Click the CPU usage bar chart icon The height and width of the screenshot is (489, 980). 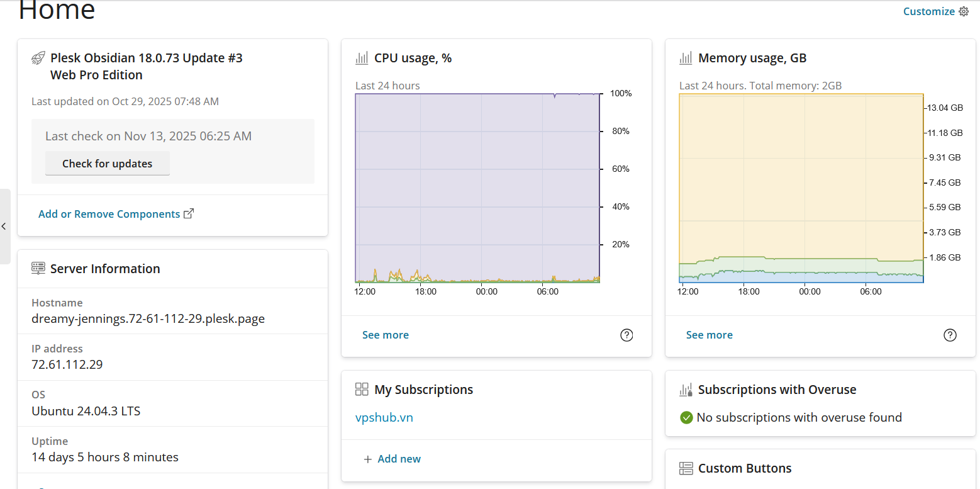point(362,59)
